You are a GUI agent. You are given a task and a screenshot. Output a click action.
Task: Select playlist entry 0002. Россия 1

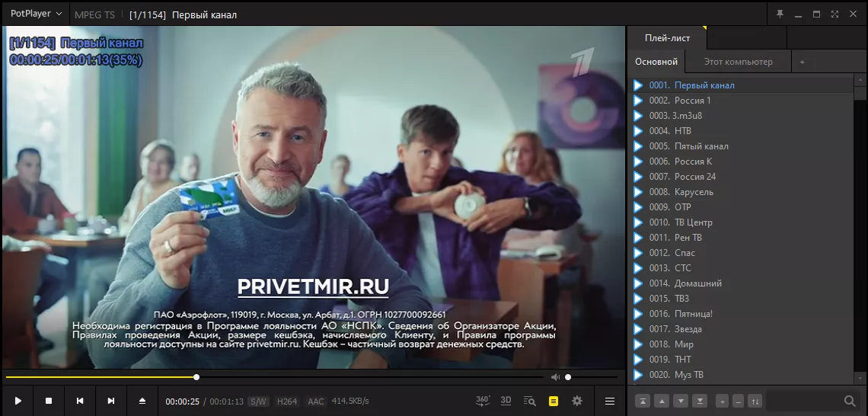click(742, 101)
